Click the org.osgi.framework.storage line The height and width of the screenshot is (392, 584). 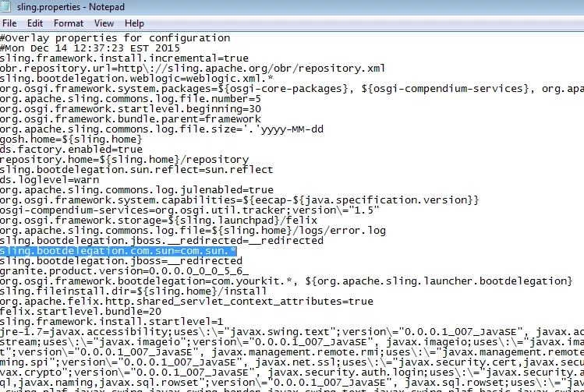pos(158,221)
